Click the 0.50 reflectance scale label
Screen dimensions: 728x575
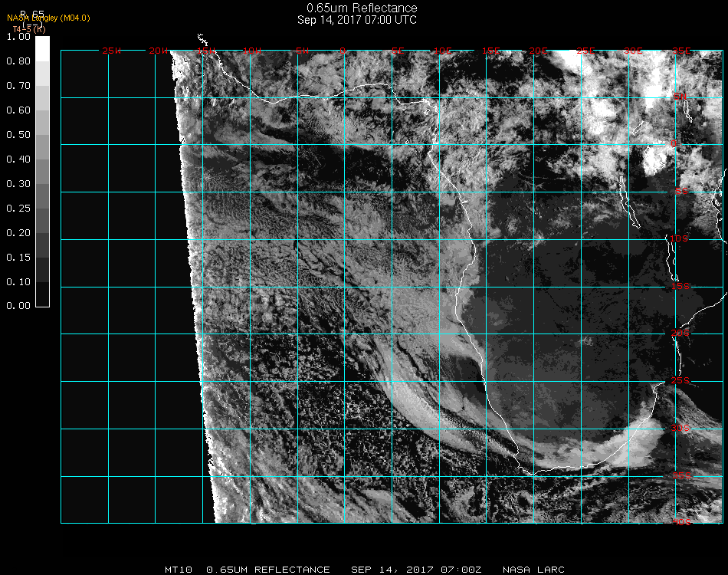tap(18, 135)
